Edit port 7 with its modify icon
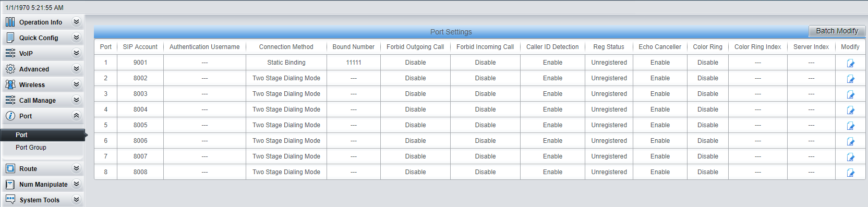The width and height of the screenshot is (868, 207). pyautogui.click(x=850, y=157)
